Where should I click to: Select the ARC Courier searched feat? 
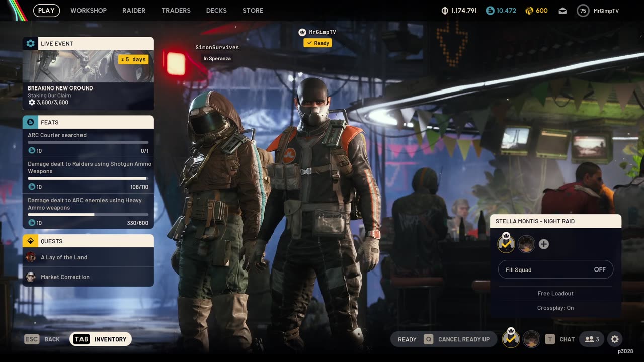(88, 143)
